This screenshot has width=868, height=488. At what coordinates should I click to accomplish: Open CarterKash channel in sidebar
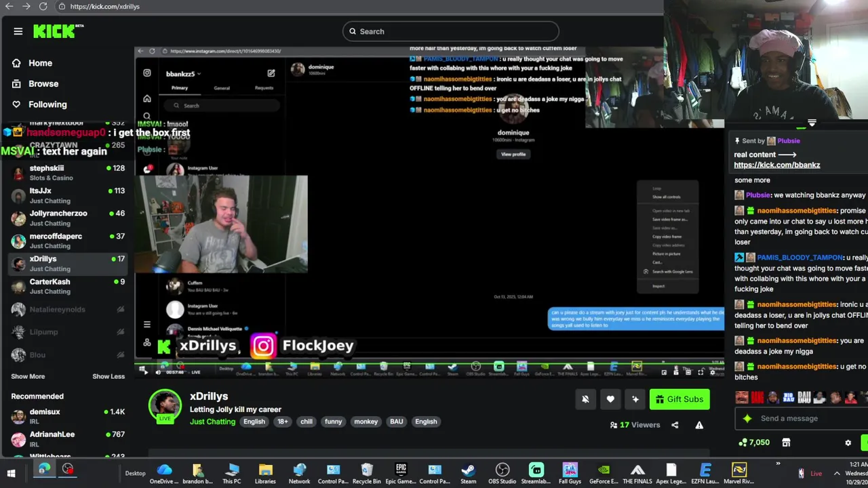click(x=68, y=286)
